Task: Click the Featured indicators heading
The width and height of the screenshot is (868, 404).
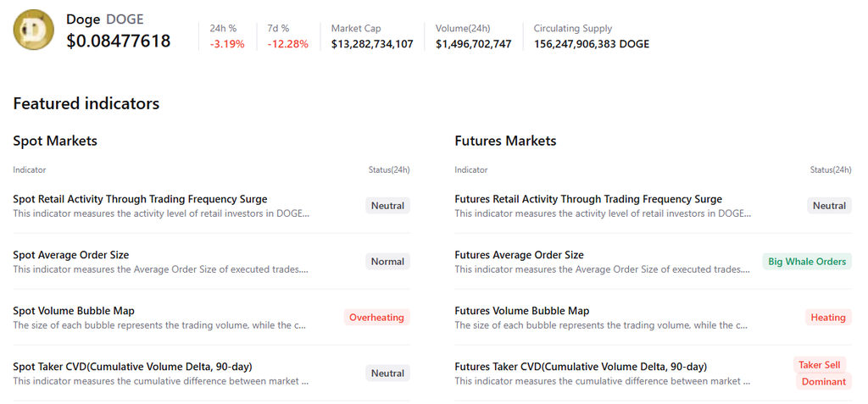Action: point(86,103)
